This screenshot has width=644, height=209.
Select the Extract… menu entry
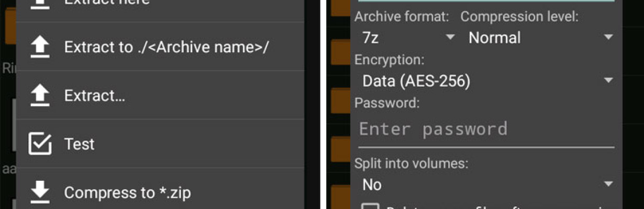coord(160,96)
